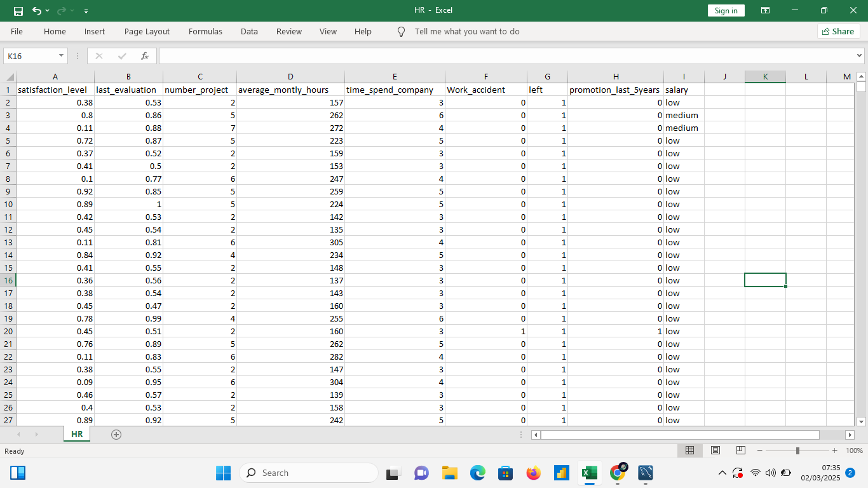Click the Tell me what you want to do box

tap(467, 31)
